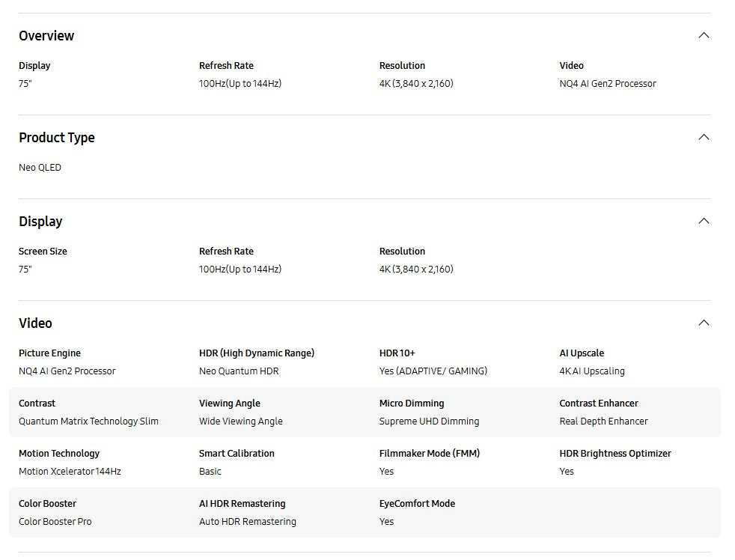735x560 pixels.
Task: Click the Filmmaker Mode (FMM) label
Action: tap(430, 454)
